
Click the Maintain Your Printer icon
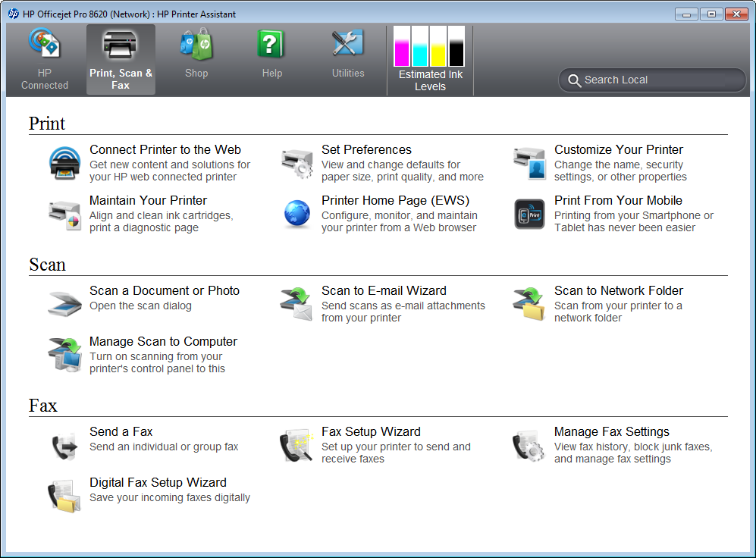pos(64,214)
